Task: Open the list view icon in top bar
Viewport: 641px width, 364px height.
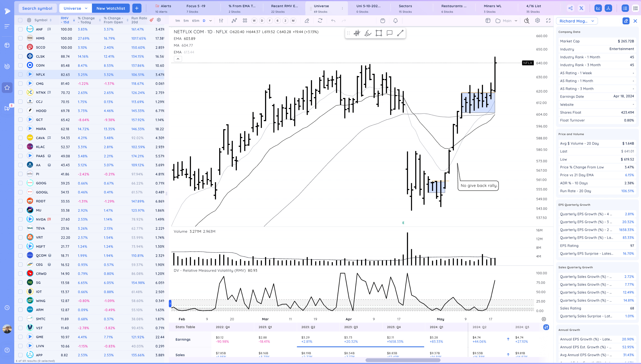Action: click(625, 8)
